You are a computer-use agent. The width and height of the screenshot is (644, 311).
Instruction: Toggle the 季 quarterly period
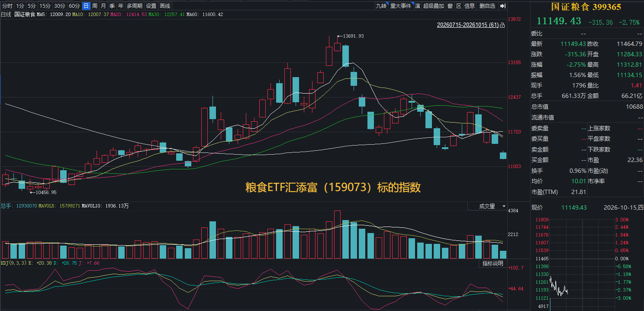coord(112,6)
